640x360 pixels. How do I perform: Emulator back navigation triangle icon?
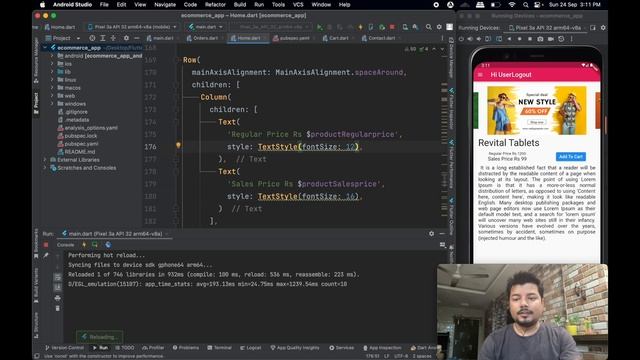coord(509,39)
